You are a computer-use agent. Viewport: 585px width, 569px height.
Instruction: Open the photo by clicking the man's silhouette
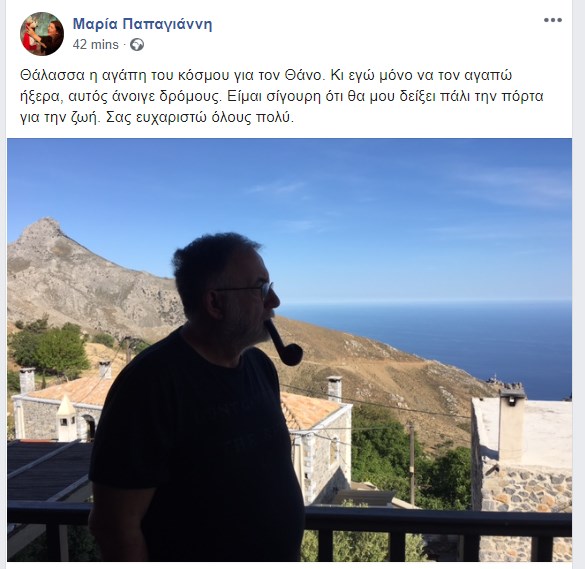(198, 403)
